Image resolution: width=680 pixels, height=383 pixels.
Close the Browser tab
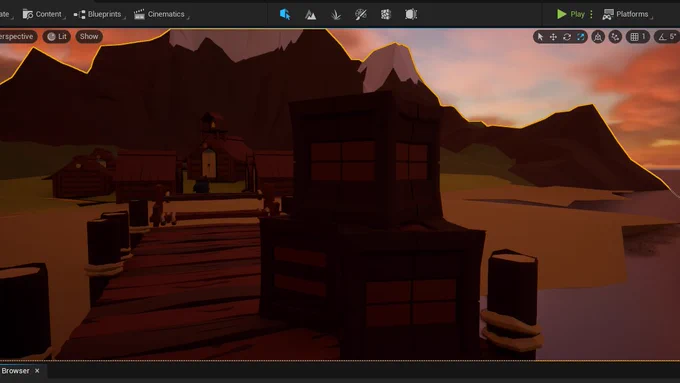[37, 371]
